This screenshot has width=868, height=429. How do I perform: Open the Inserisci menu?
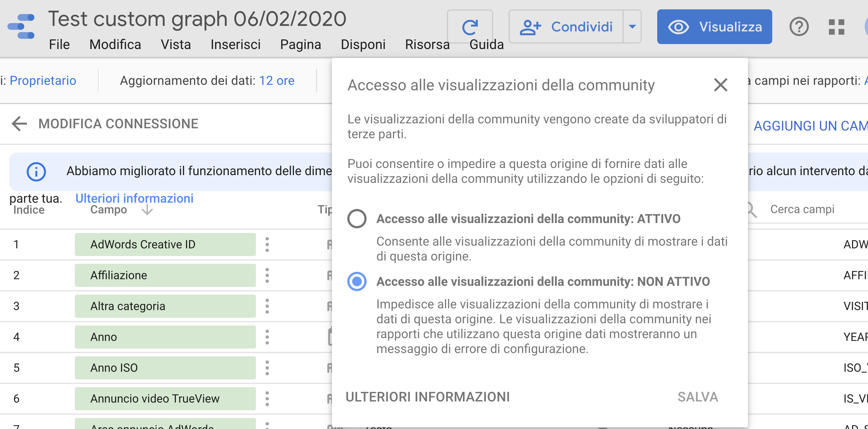coord(236,45)
